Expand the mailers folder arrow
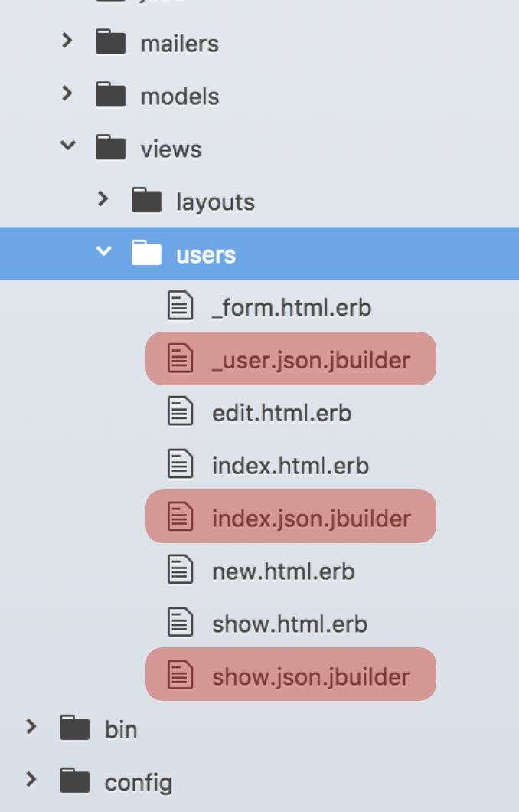 68,41
